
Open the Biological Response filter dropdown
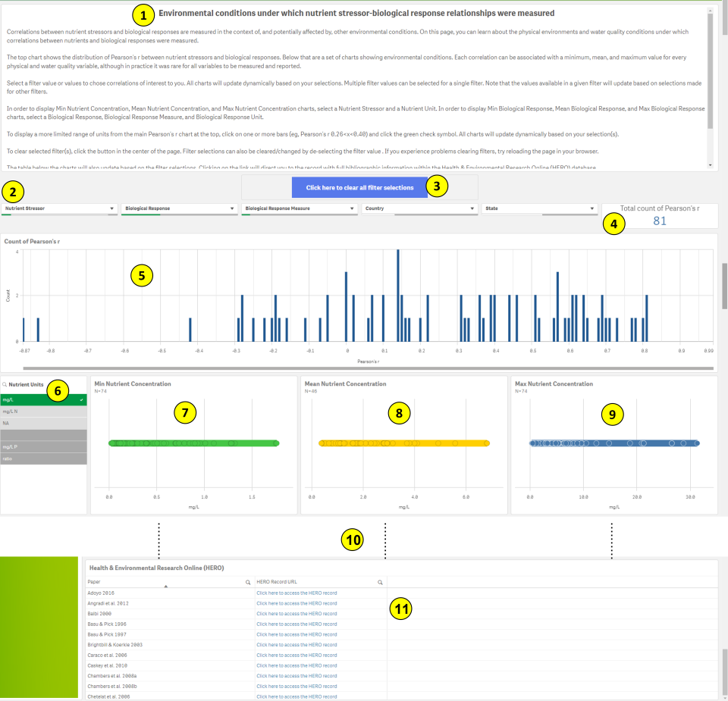(232, 207)
